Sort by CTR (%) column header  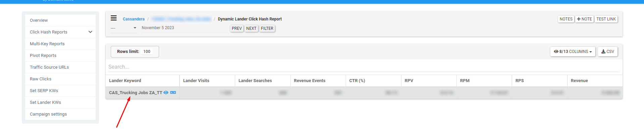(x=374, y=81)
